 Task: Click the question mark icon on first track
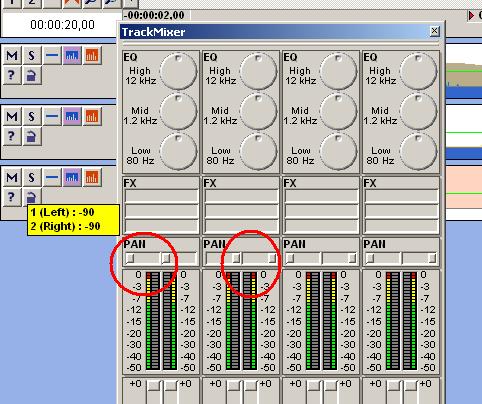point(12,75)
